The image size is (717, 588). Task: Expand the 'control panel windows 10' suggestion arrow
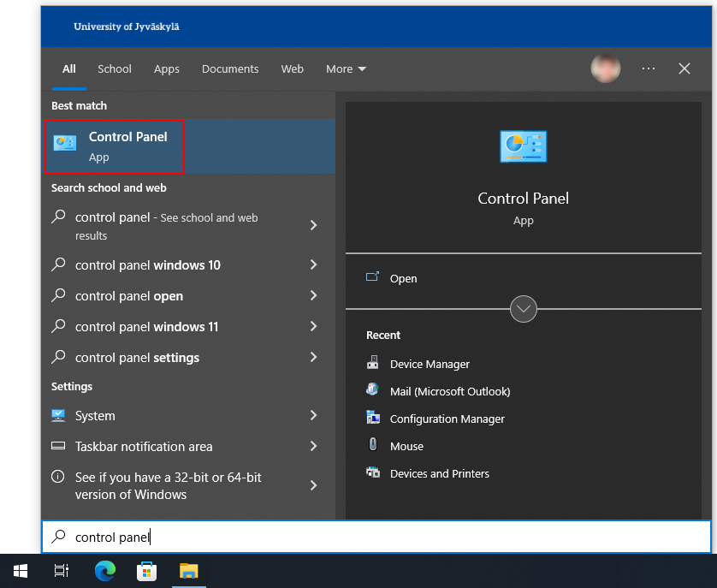314,264
